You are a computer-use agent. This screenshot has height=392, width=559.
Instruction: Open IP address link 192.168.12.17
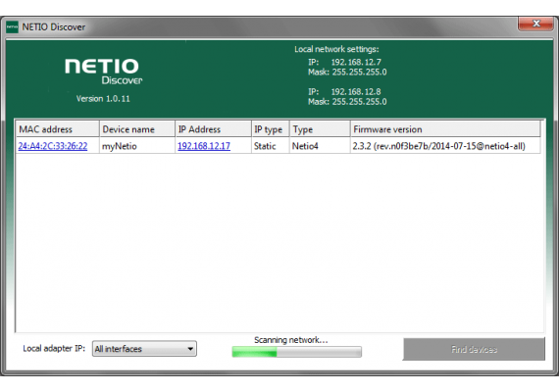[x=204, y=146]
